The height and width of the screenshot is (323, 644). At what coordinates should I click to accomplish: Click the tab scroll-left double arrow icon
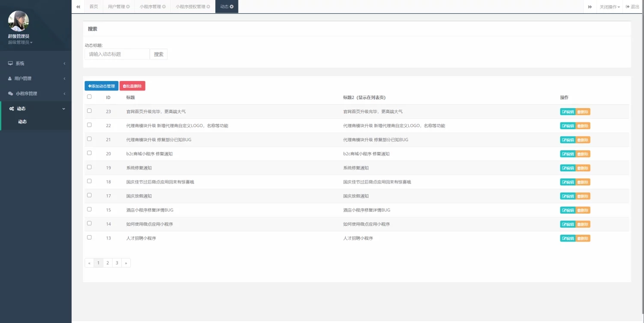(78, 7)
